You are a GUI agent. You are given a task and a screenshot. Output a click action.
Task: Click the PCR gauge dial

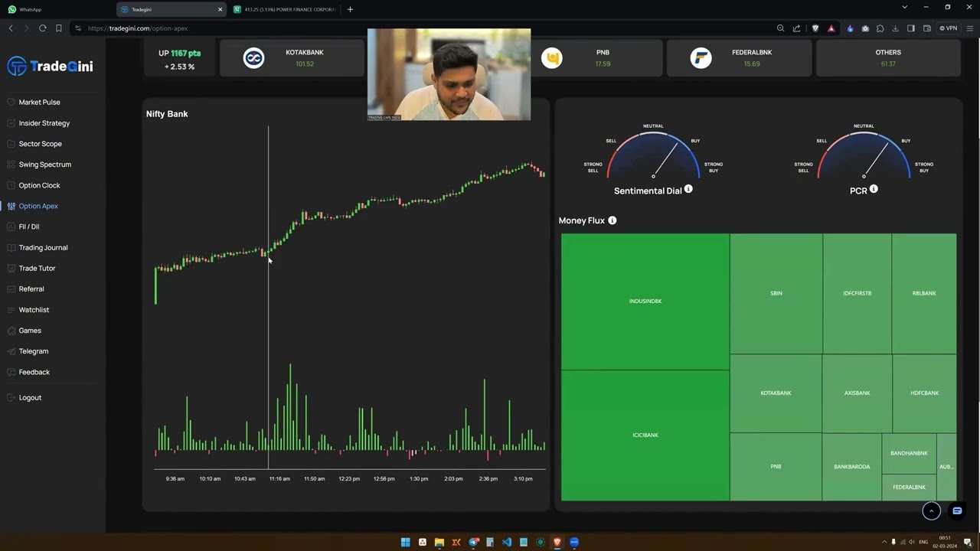864,153
